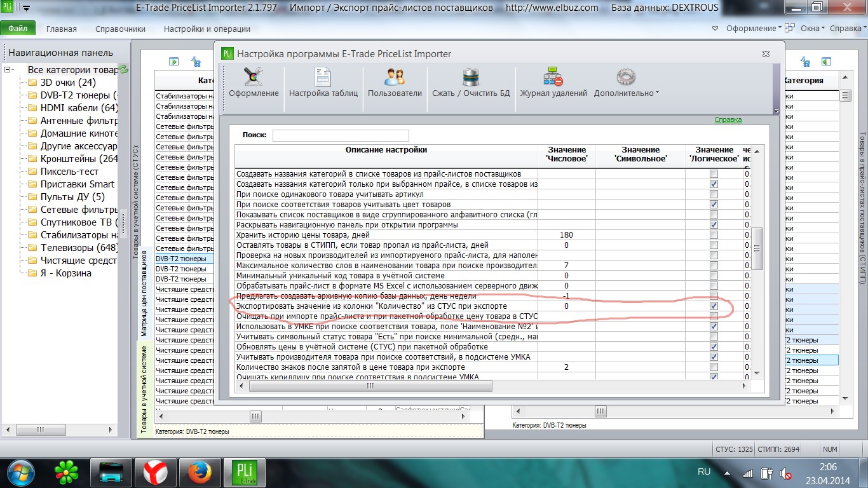Click the numeric value 180 cell
This screenshot has height=488, width=868.
566,234
